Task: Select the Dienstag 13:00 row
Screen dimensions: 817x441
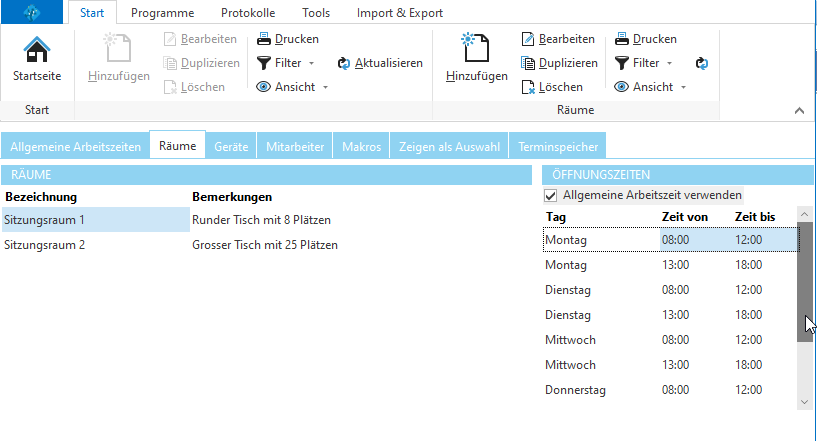Action: click(671, 315)
